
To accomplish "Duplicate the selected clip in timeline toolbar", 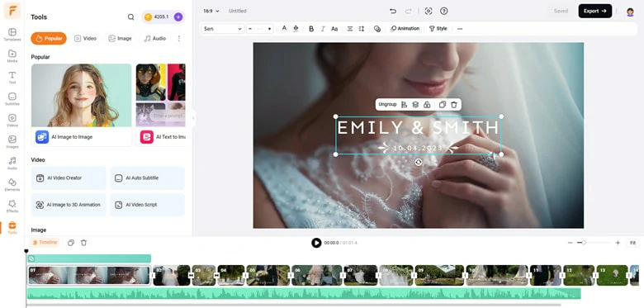I will [x=71, y=243].
